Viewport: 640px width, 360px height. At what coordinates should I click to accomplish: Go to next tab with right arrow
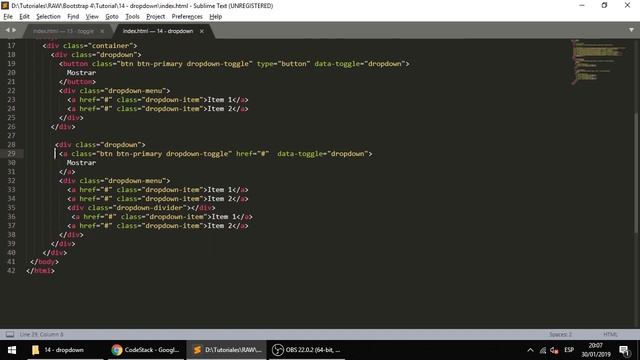pos(14,30)
